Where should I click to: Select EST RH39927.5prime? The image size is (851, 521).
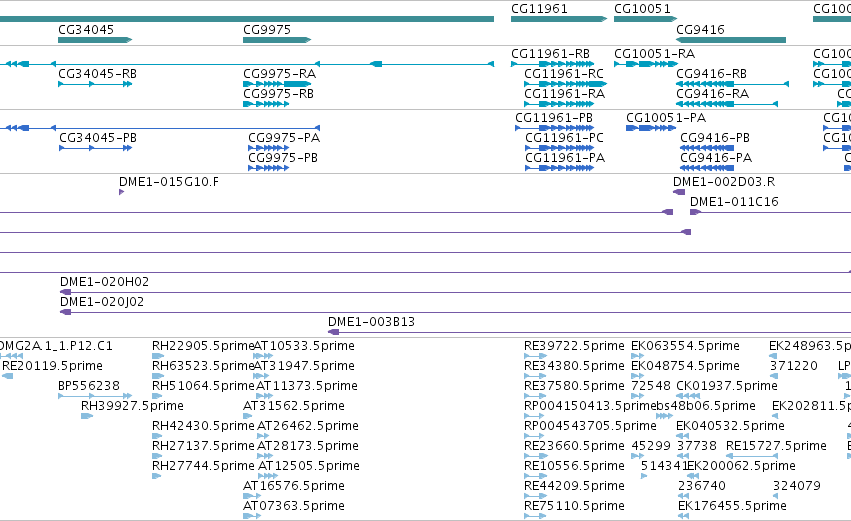coord(87,416)
